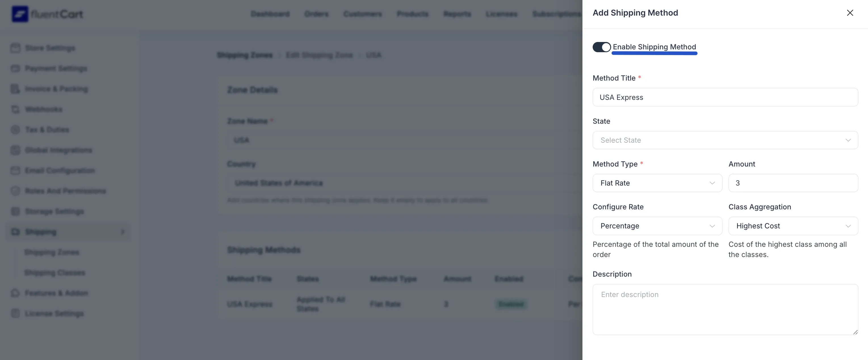
Task: Toggle the Enabled status of USA Express
Action: coord(511,304)
